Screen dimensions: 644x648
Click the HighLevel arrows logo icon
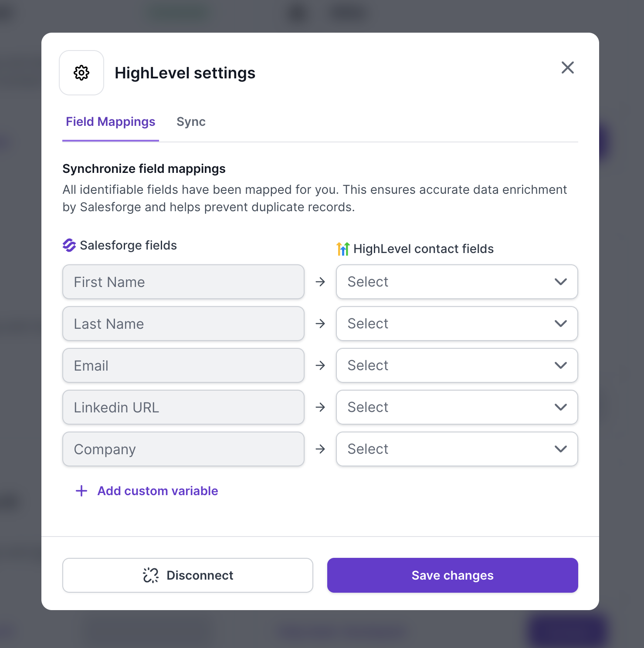343,249
